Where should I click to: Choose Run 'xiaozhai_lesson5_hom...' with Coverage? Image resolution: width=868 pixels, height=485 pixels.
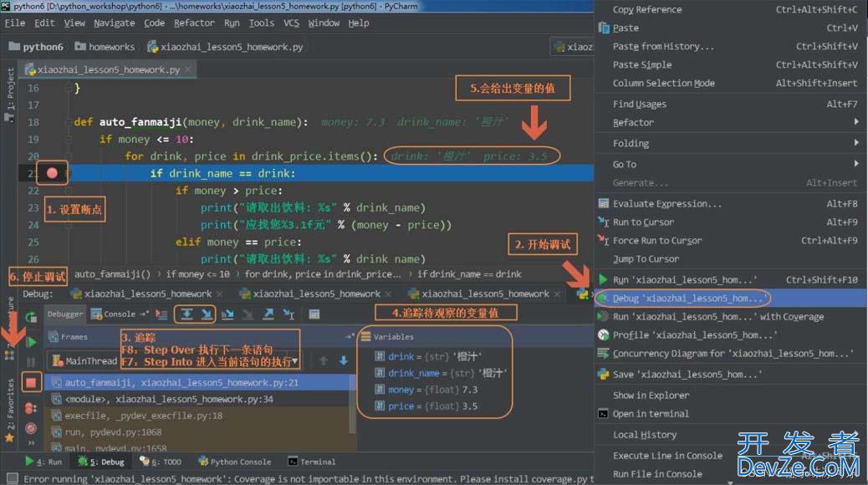tap(731, 317)
